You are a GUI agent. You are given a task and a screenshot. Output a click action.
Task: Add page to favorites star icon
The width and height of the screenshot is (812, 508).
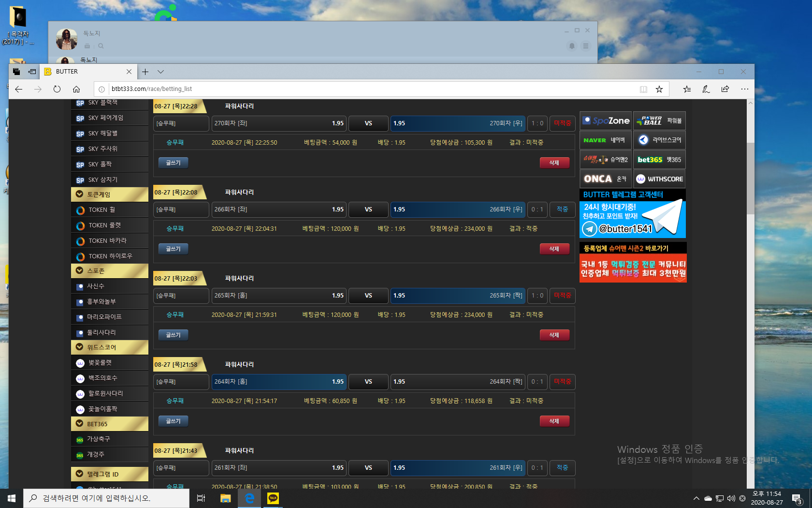pos(659,89)
